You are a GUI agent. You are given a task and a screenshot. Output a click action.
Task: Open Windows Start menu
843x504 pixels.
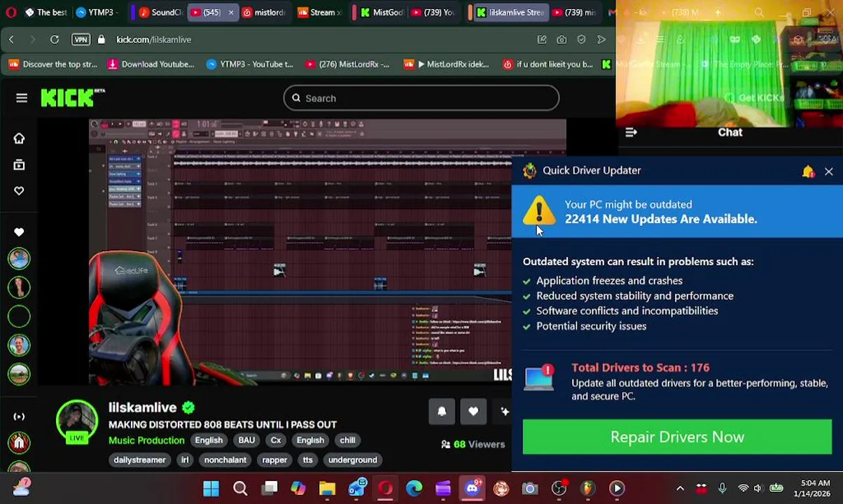pos(211,488)
